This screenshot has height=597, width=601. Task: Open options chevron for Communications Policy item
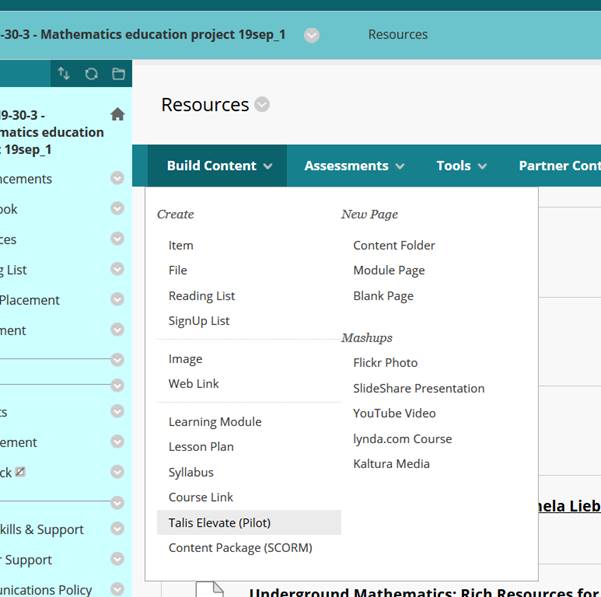point(117,589)
